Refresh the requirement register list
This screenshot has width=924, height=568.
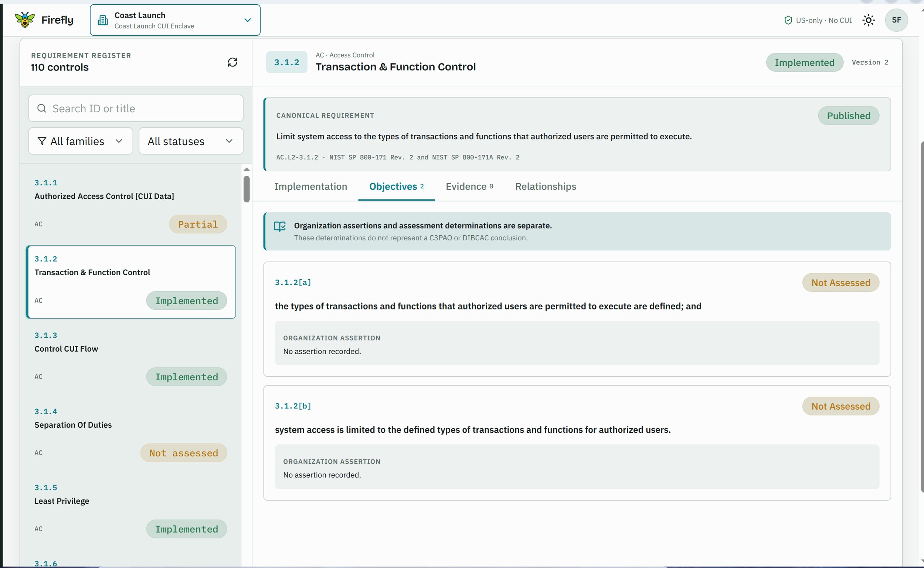tap(232, 62)
